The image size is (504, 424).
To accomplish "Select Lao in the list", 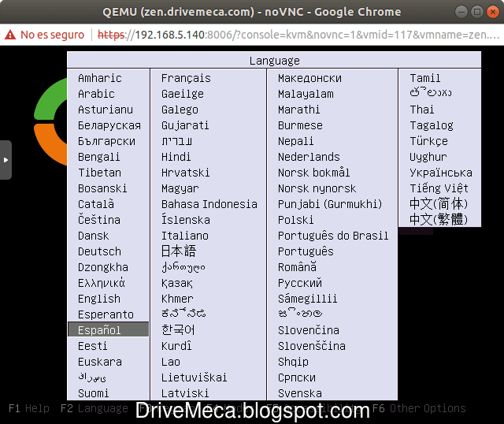I will tap(171, 362).
